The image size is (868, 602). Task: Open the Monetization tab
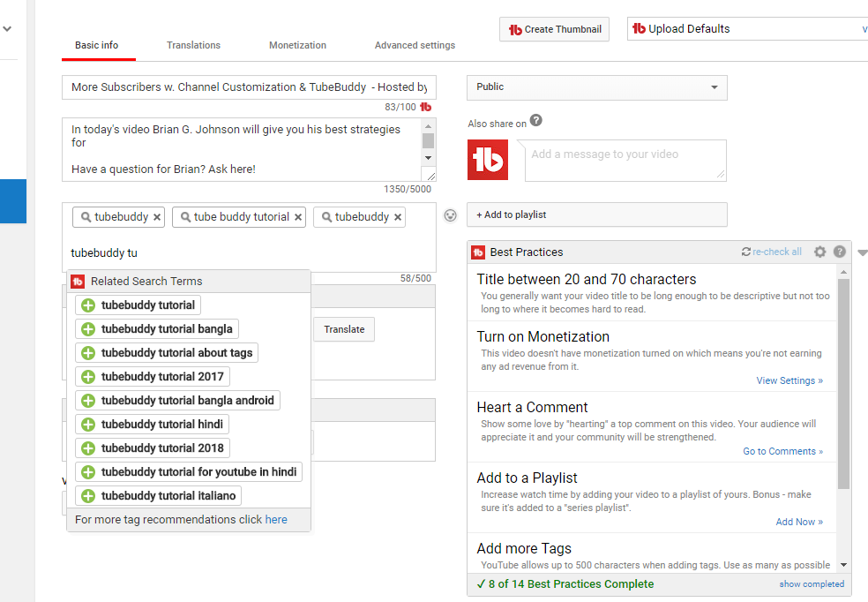click(x=297, y=45)
